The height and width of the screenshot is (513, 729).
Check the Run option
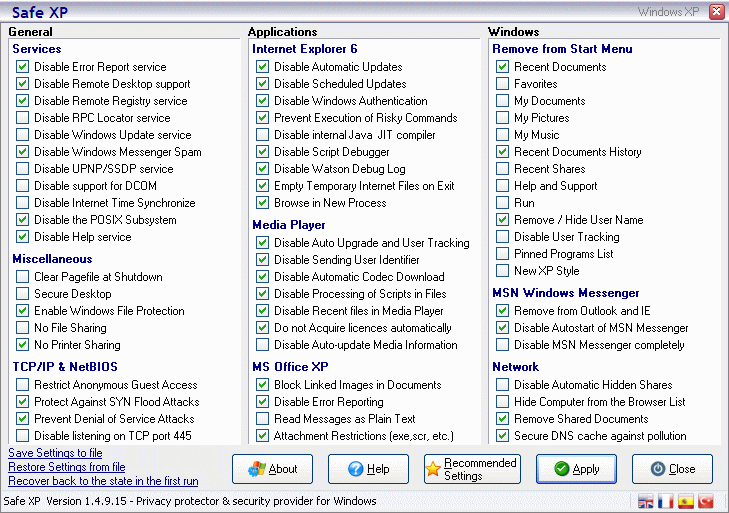pyautogui.click(x=502, y=202)
